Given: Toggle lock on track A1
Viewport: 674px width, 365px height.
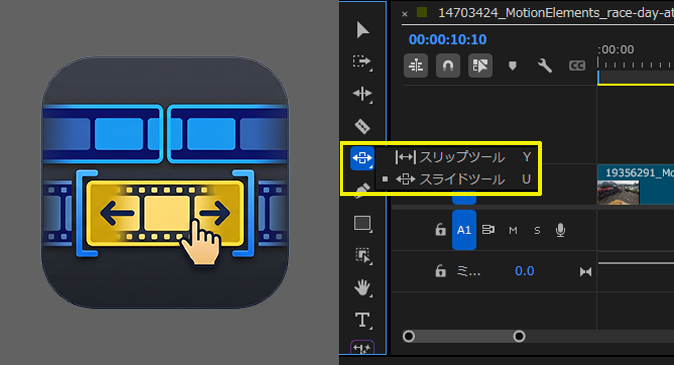Looking at the screenshot, I should click(440, 230).
